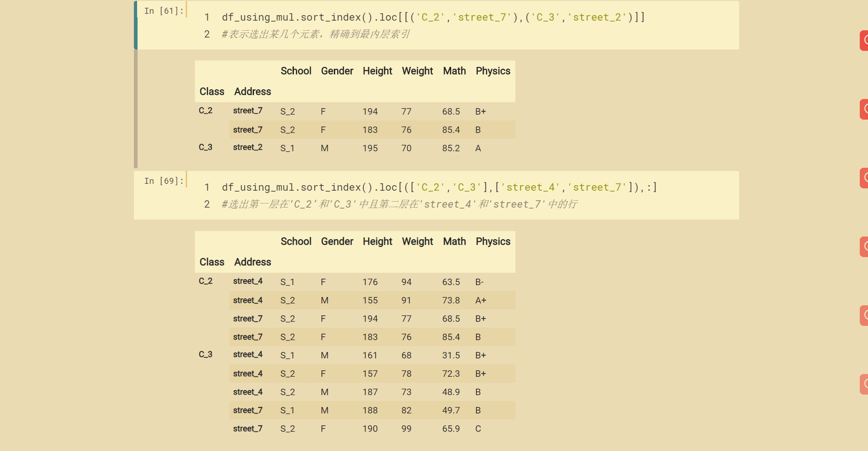Click Physics header in In [61] output table
Screen dimensions: 868x451
point(493,71)
